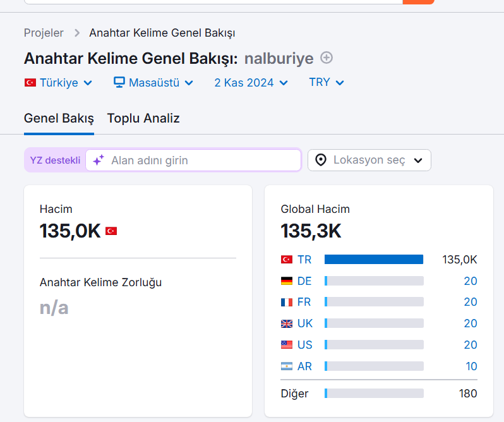Click the plus icon next to nalburiye
This screenshot has width=504, height=422.
[x=327, y=58]
